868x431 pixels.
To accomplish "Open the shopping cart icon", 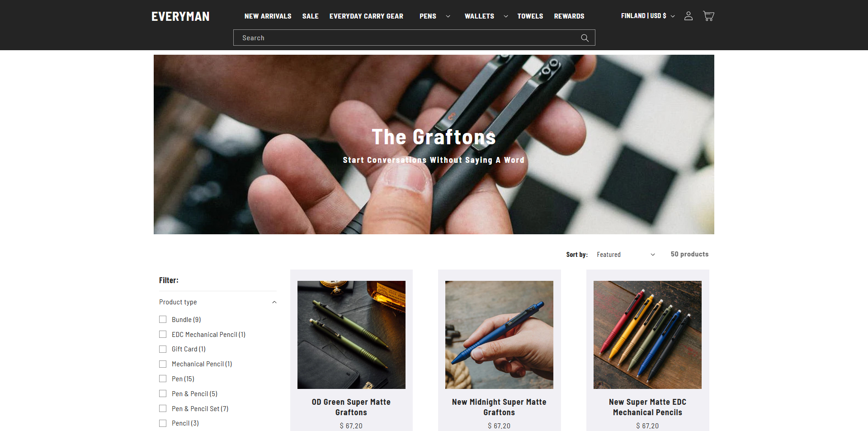I will 708,16.
